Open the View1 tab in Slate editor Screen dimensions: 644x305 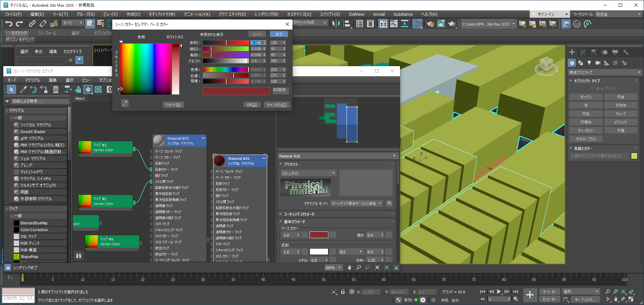80,98
